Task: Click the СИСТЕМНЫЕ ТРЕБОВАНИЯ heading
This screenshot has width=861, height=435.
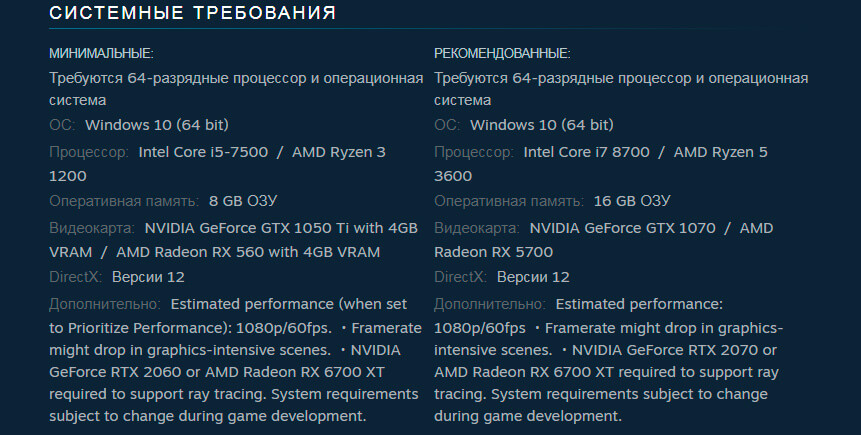Action: click(x=192, y=13)
